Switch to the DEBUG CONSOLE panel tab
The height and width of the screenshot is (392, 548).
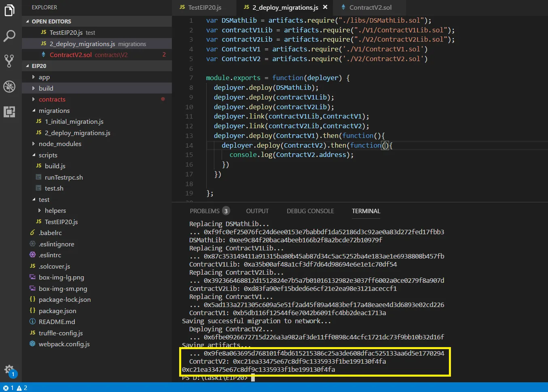coord(310,211)
